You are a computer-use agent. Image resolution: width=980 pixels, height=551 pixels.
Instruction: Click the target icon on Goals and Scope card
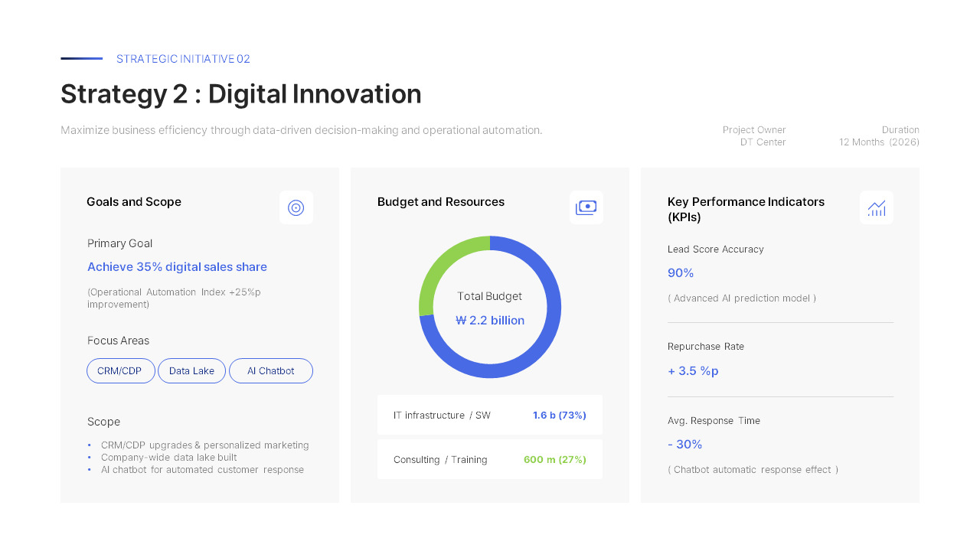click(x=296, y=207)
